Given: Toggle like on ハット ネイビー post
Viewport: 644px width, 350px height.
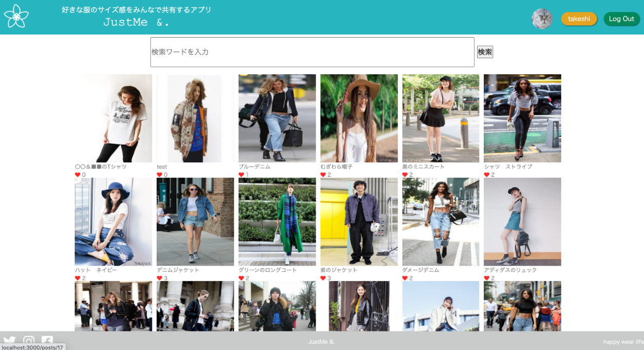Looking at the screenshot, I should 78,278.
